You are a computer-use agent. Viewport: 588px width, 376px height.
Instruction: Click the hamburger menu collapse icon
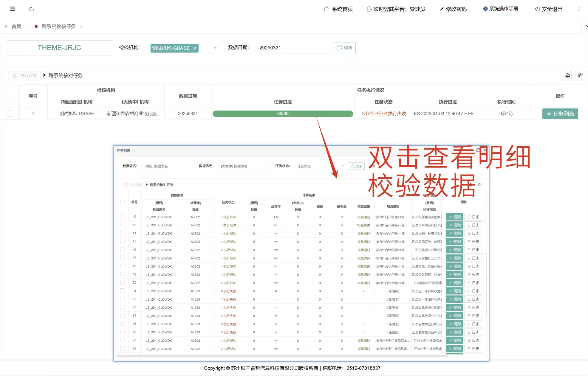[x=13, y=9]
